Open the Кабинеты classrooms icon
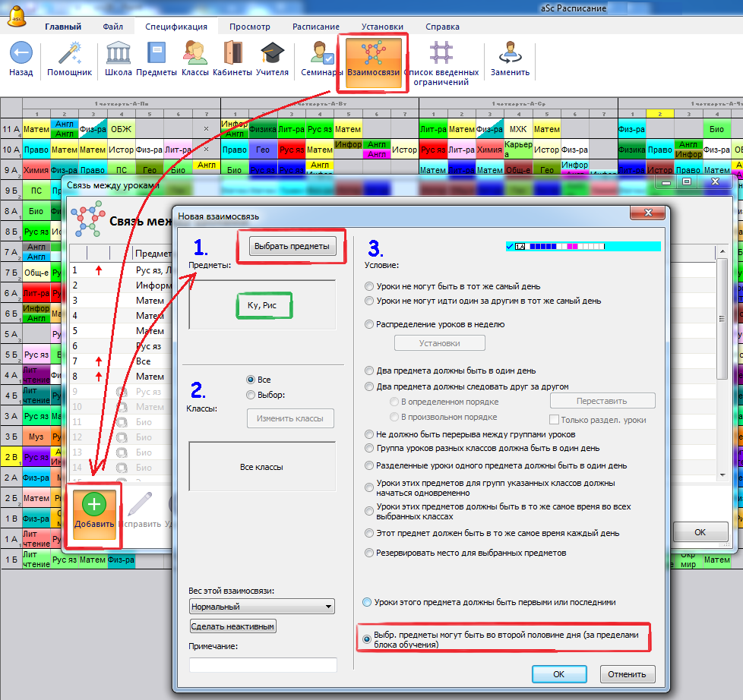Image resolution: width=743 pixels, height=700 pixels. tap(232, 54)
